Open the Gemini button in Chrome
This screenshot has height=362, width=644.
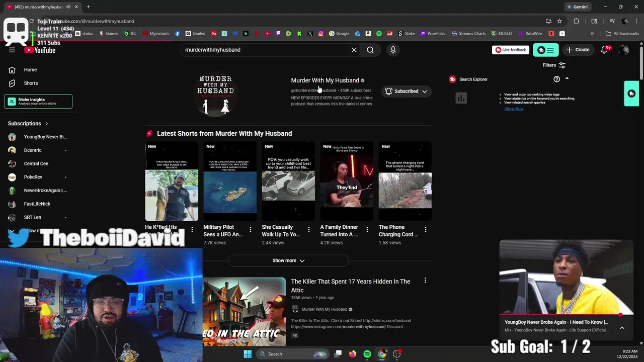click(577, 7)
